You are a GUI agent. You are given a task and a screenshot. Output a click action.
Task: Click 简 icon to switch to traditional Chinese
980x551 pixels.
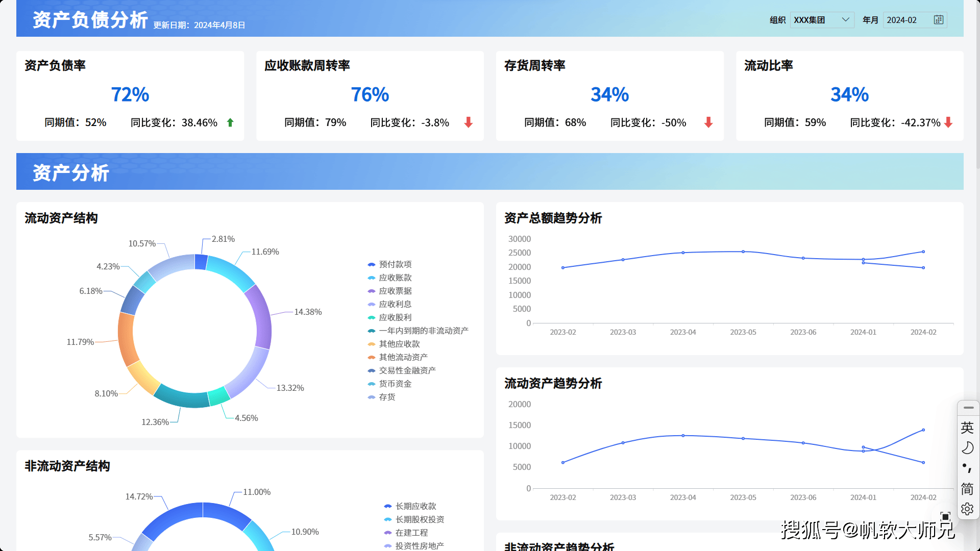tap(968, 489)
